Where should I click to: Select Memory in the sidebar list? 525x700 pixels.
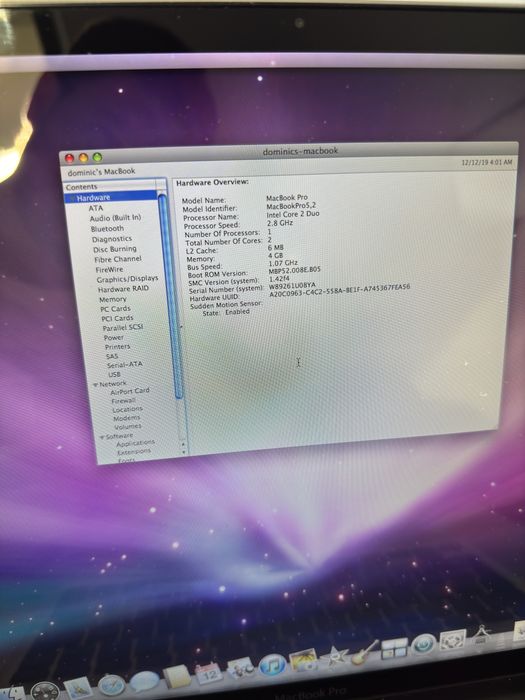(112, 299)
